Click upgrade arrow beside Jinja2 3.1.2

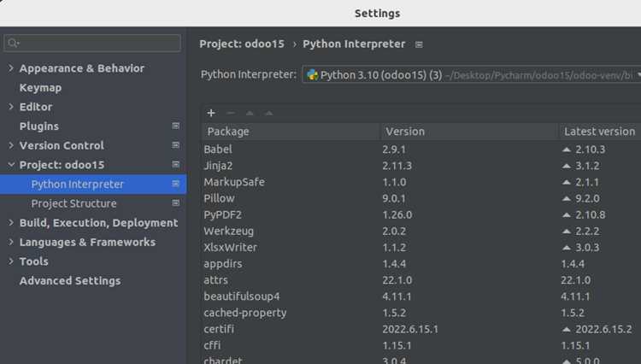[566, 166]
